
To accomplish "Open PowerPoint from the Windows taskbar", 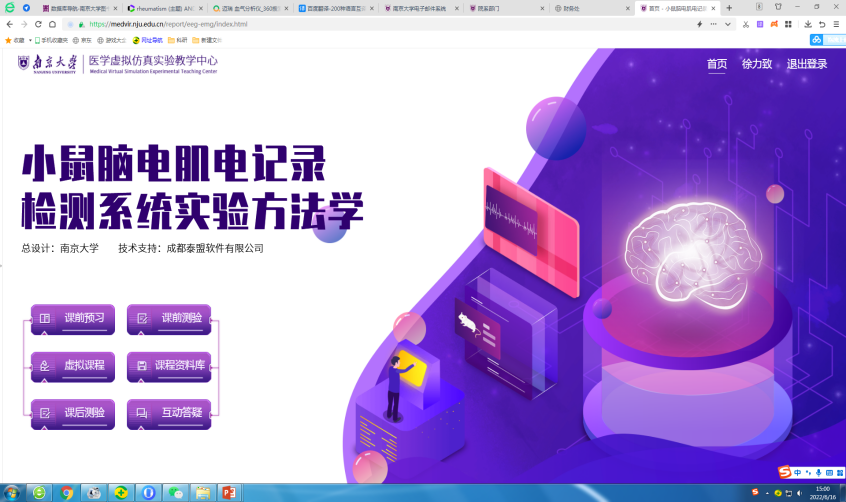I will pyautogui.click(x=229, y=493).
